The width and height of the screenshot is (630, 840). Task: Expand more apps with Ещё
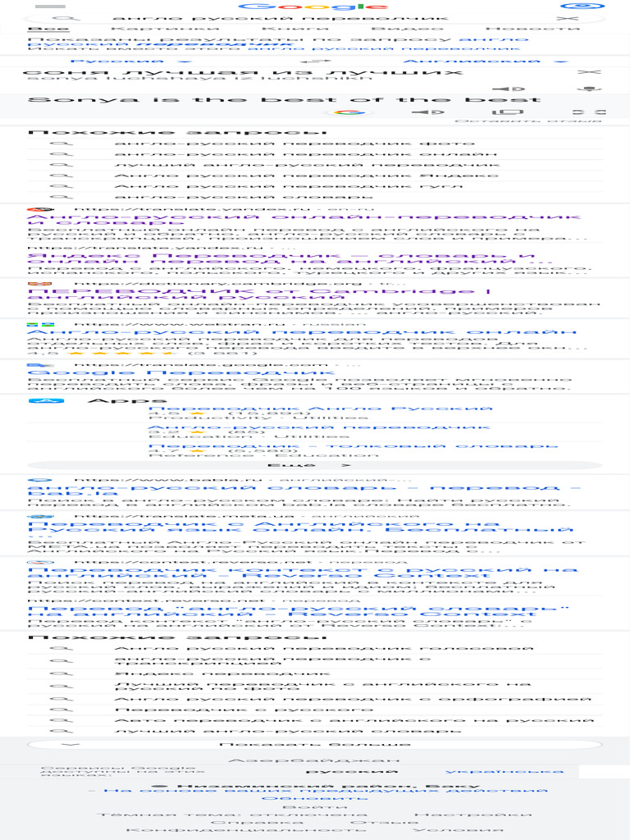click(315, 465)
